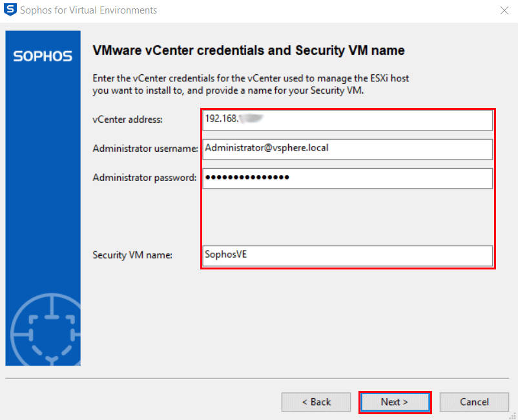Click the 'Administrator password:' label
Screen dimensions: 518x420
(x=145, y=178)
